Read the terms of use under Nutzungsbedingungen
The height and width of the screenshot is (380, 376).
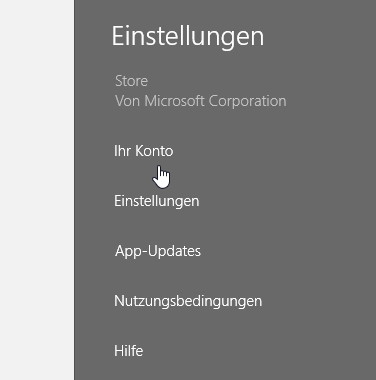point(188,301)
